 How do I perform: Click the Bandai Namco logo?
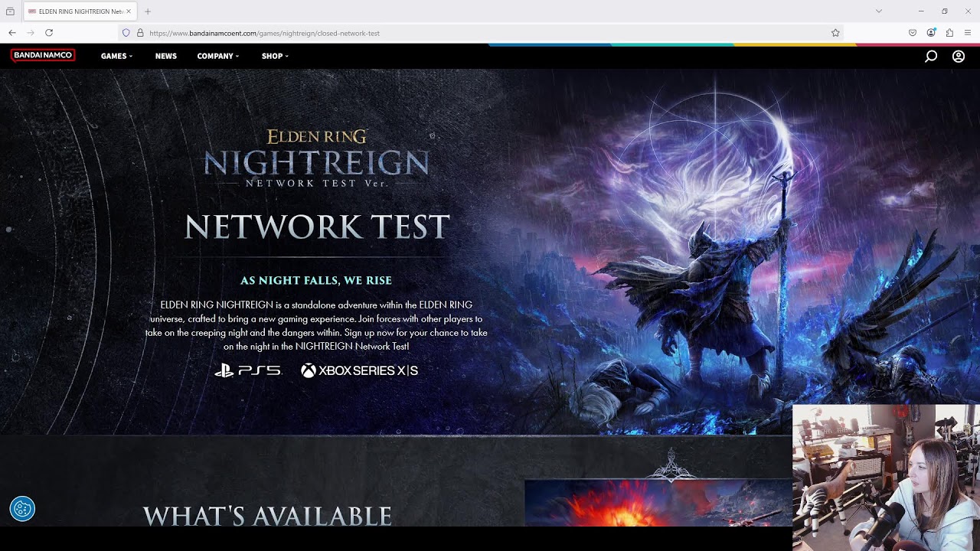point(43,55)
